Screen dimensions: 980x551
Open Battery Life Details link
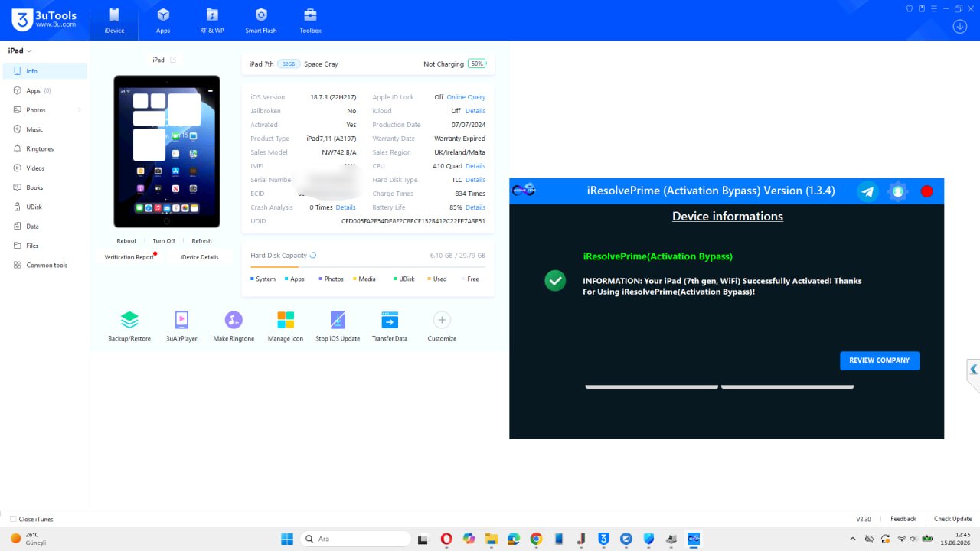(x=475, y=207)
